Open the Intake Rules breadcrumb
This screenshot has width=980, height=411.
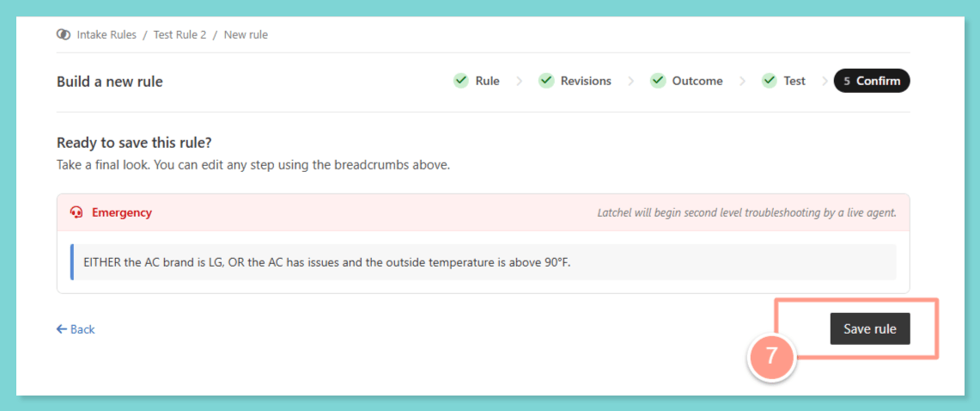[107, 35]
